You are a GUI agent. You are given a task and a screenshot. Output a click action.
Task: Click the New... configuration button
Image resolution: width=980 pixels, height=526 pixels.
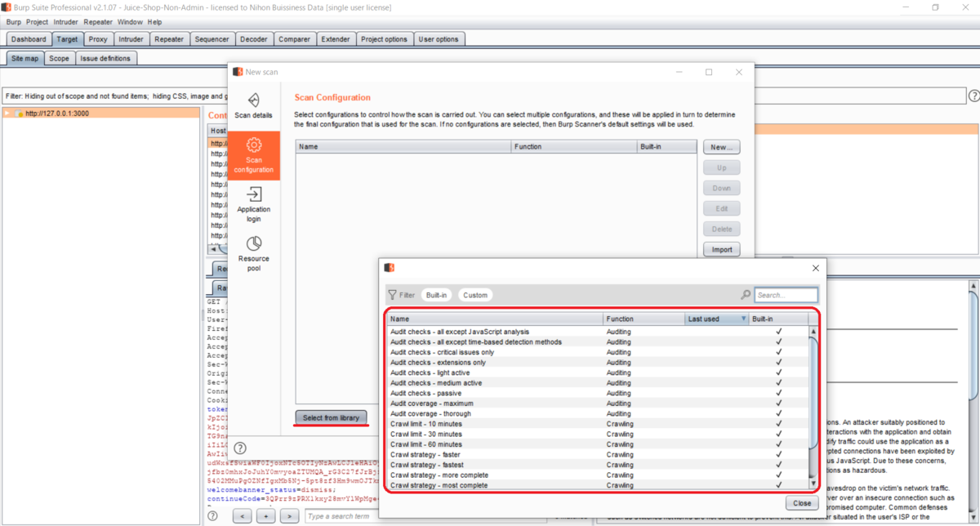[x=721, y=147]
